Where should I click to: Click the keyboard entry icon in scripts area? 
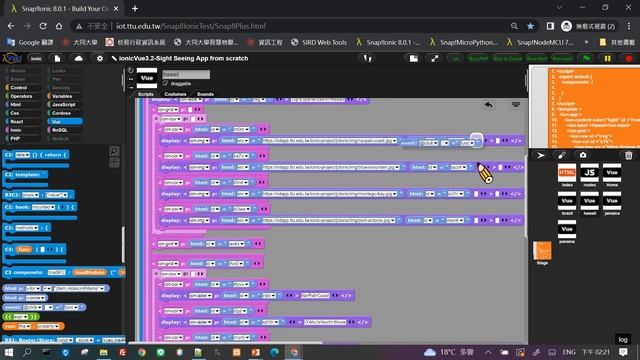click(x=516, y=104)
